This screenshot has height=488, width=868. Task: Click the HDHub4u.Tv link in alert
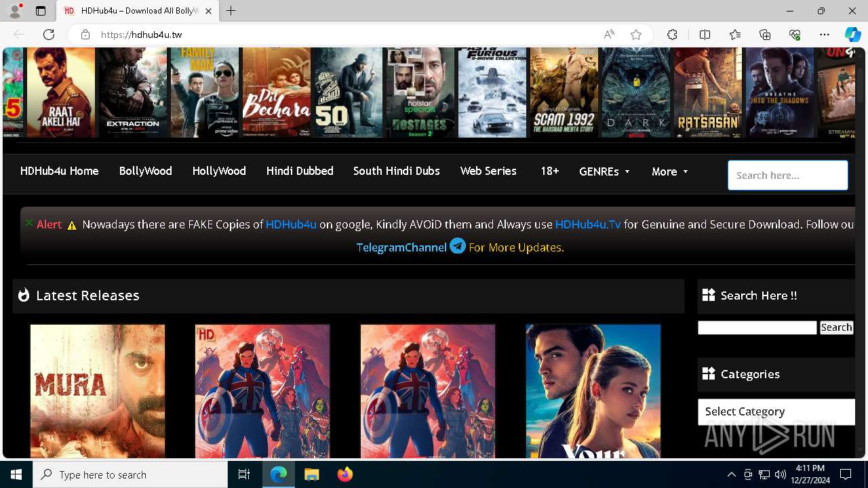point(588,224)
